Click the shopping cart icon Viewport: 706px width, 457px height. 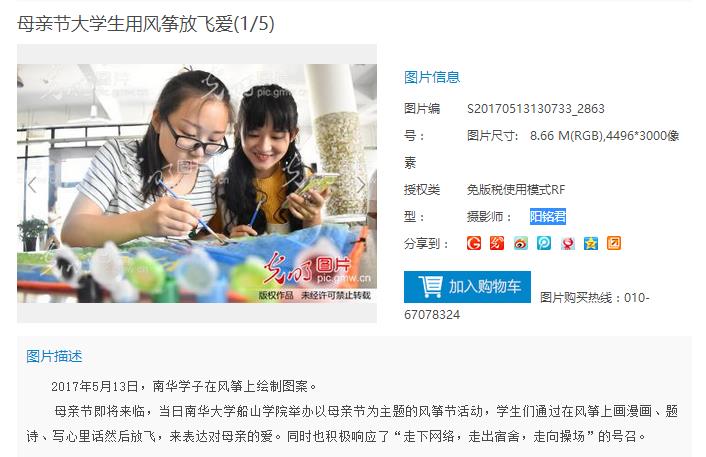[x=430, y=286]
